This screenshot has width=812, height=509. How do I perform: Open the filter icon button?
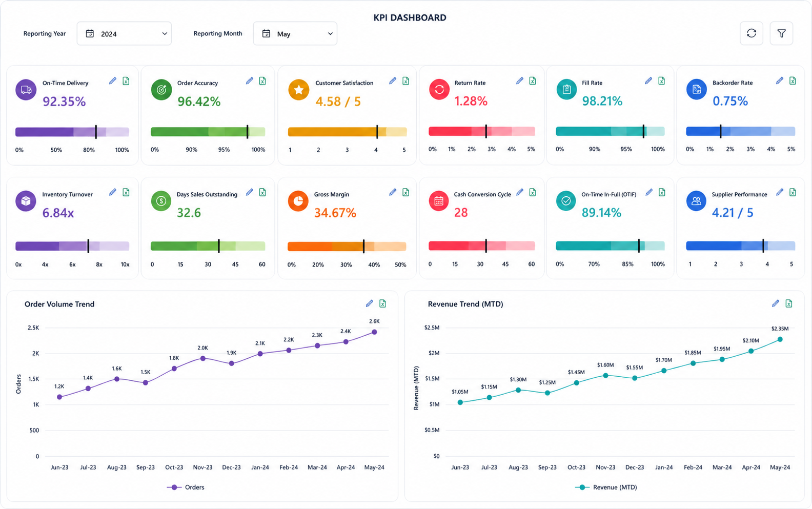pos(781,33)
